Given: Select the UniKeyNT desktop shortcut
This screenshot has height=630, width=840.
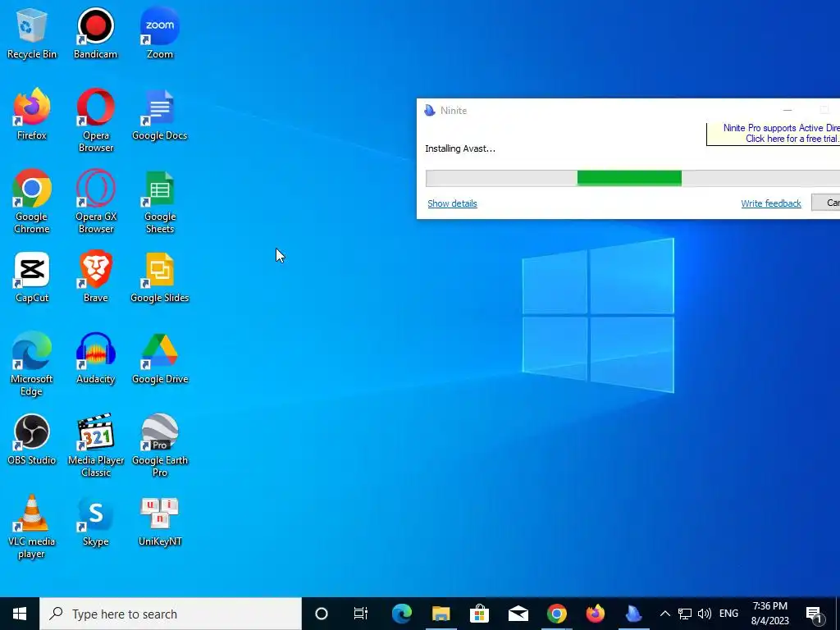Looking at the screenshot, I should 160,521.
